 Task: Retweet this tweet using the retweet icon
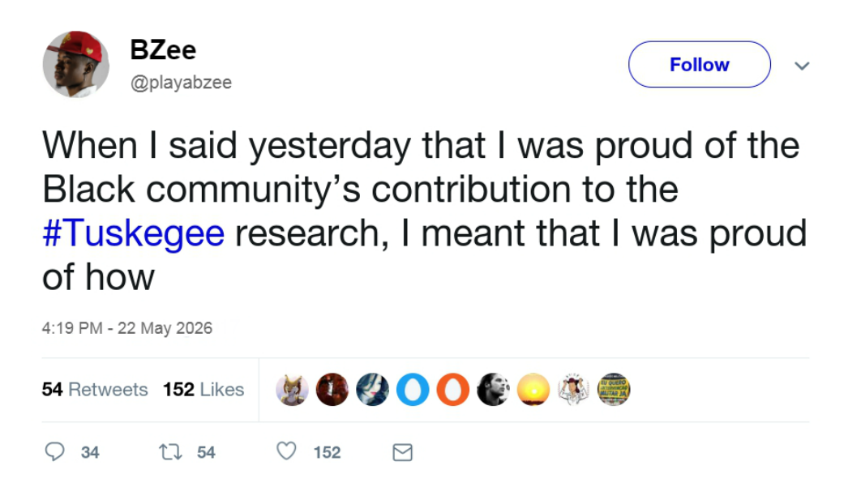[169, 451]
